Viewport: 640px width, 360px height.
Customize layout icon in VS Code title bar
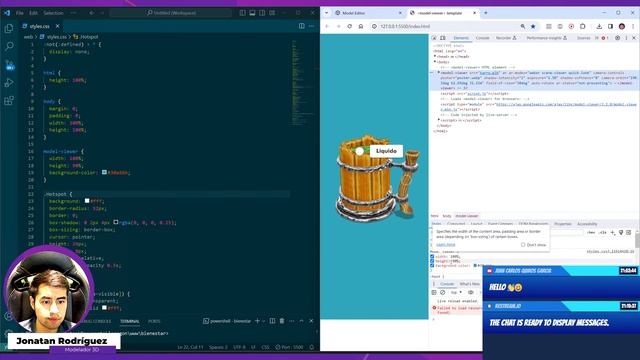point(272,13)
